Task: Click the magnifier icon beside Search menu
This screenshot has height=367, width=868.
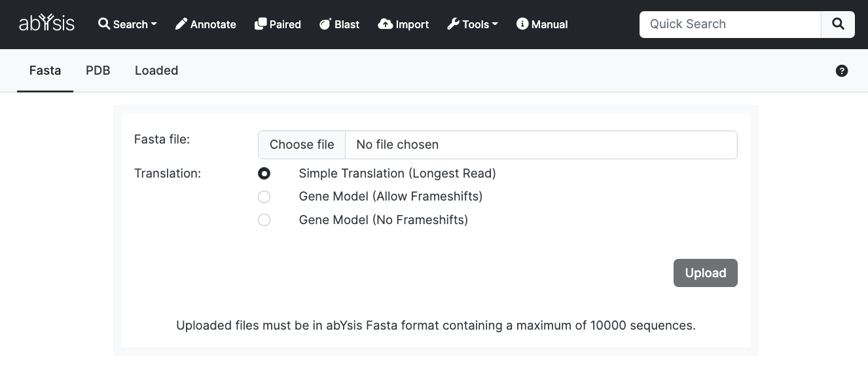Action: tap(103, 24)
